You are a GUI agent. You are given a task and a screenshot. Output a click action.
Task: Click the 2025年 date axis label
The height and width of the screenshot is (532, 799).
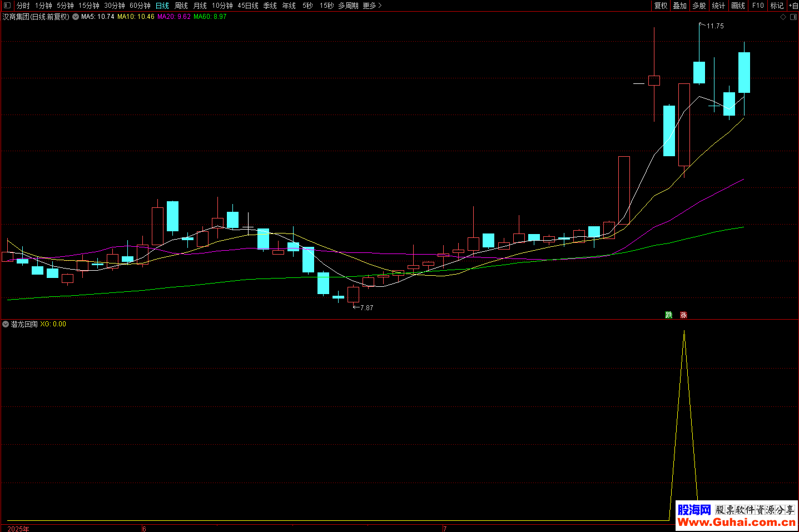pos(18,529)
